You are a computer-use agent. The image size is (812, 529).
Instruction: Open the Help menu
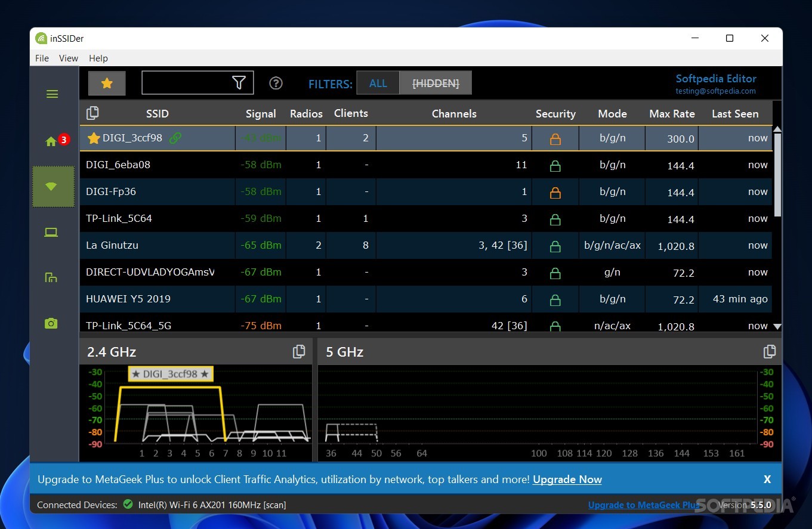tap(98, 58)
